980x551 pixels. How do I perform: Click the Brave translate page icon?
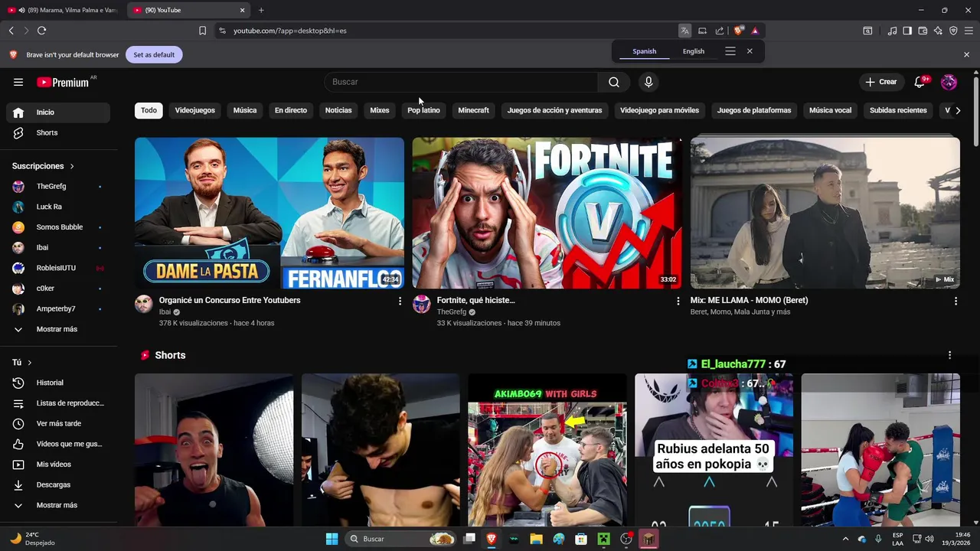tap(684, 31)
